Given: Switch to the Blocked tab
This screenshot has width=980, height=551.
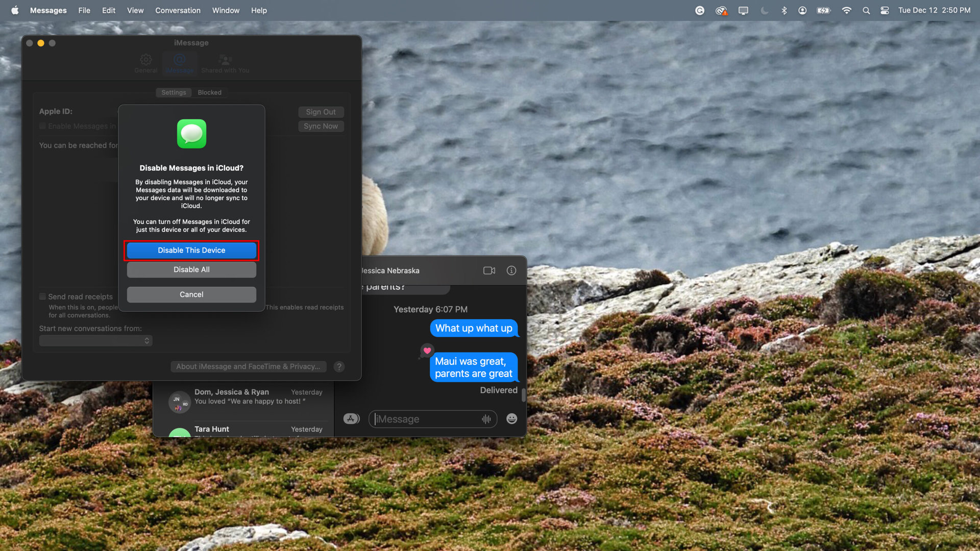Looking at the screenshot, I should [209, 92].
